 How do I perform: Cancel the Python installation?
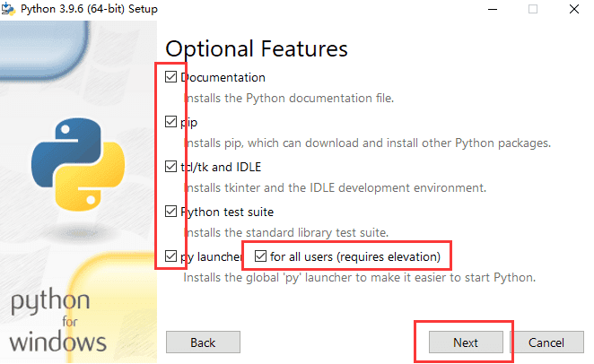tap(546, 342)
